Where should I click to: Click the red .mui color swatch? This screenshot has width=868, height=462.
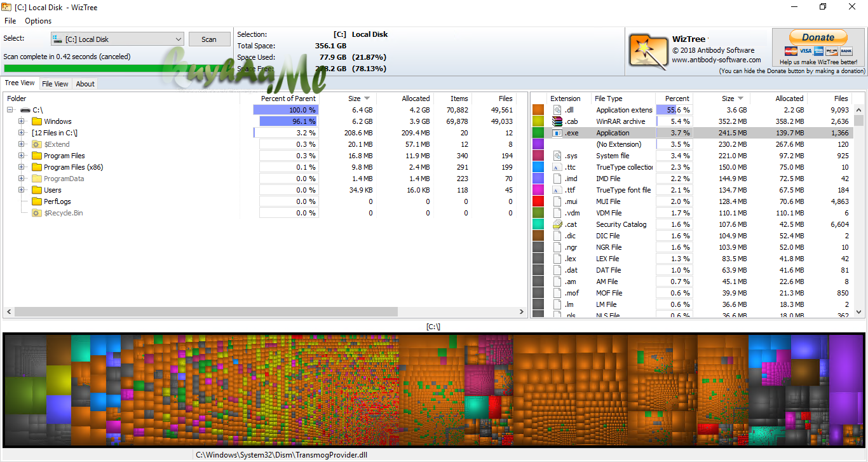point(538,201)
